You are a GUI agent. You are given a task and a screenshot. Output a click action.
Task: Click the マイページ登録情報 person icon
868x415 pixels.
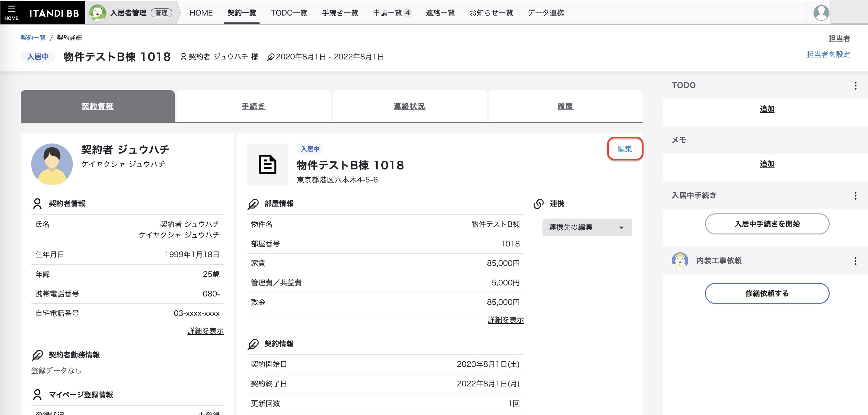click(x=37, y=395)
